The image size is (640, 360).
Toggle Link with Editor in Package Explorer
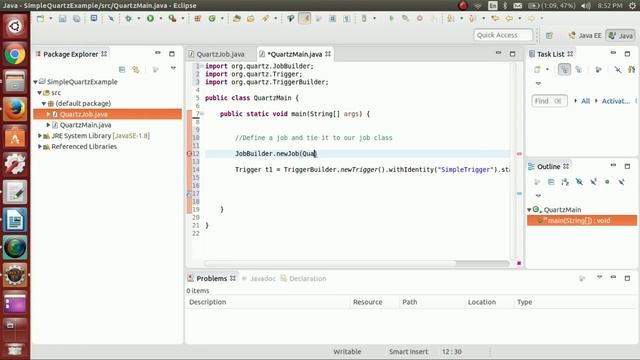[136, 69]
